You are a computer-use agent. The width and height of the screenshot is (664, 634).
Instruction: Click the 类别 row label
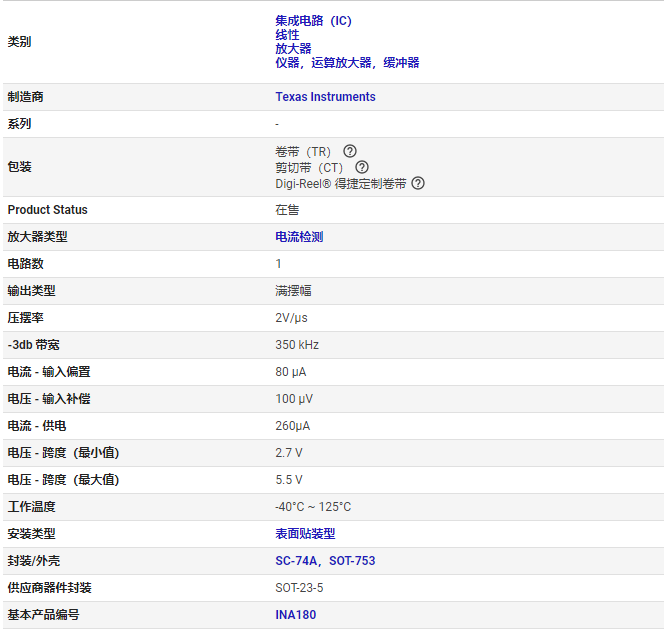(x=19, y=42)
